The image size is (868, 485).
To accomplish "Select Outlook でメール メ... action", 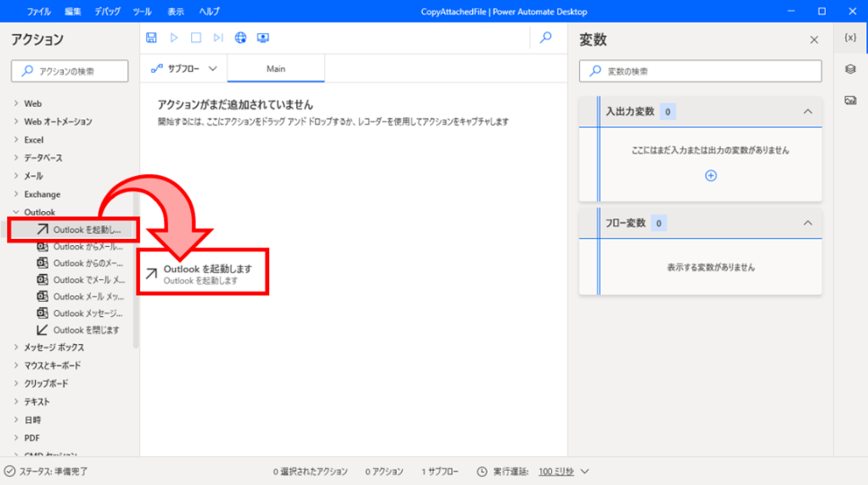I will click(80, 279).
